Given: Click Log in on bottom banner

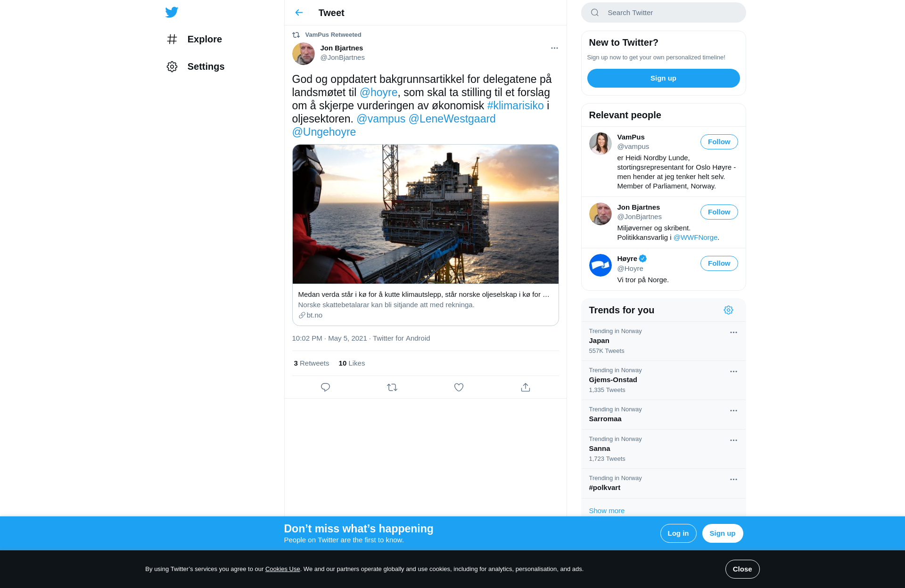Looking at the screenshot, I should point(678,533).
